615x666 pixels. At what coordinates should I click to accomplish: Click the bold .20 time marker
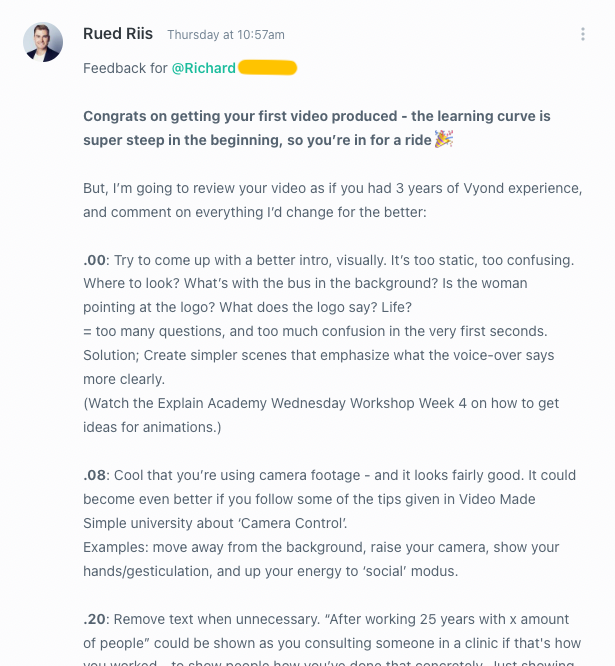pos(94,620)
